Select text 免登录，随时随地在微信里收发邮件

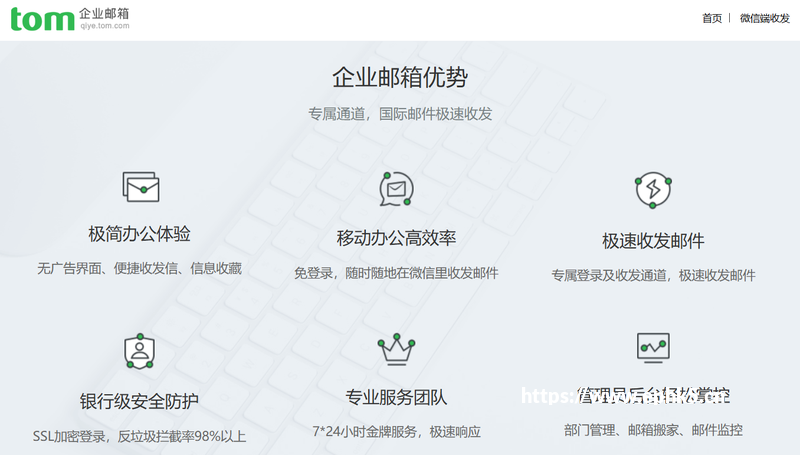click(x=396, y=273)
